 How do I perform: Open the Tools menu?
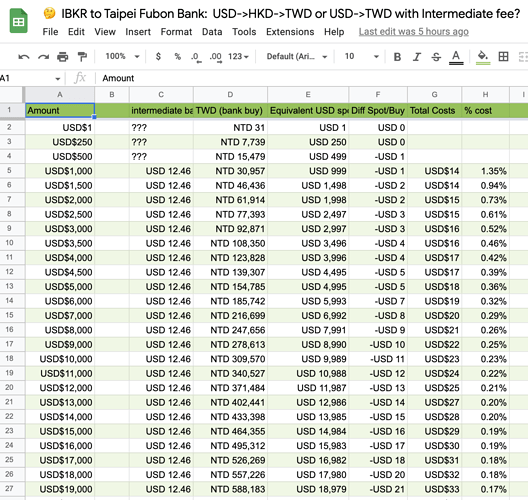tap(244, 32)
